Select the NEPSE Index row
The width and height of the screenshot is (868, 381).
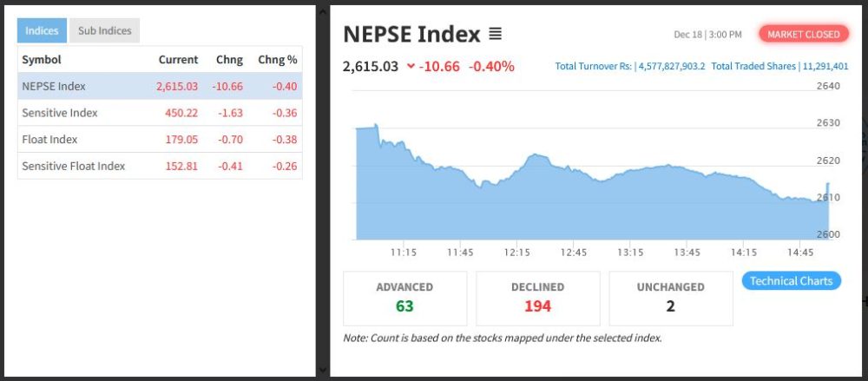pos(160,86)
